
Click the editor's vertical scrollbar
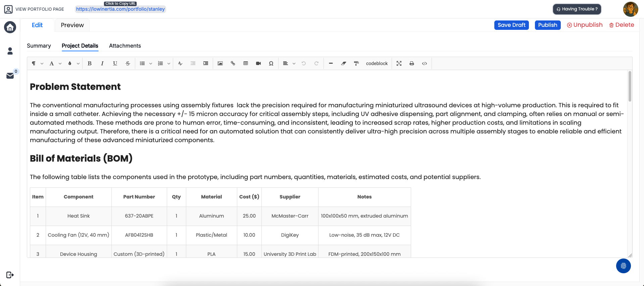pos(630,87)
